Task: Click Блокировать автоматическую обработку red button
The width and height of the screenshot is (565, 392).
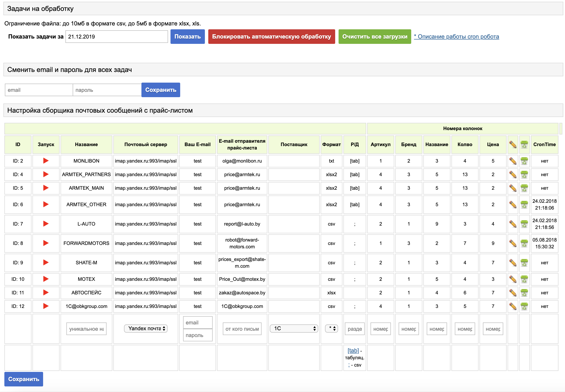Action: click(271, 37)
